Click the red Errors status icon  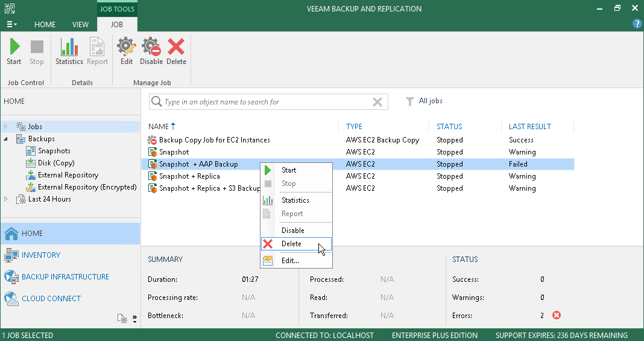(556, 315)
